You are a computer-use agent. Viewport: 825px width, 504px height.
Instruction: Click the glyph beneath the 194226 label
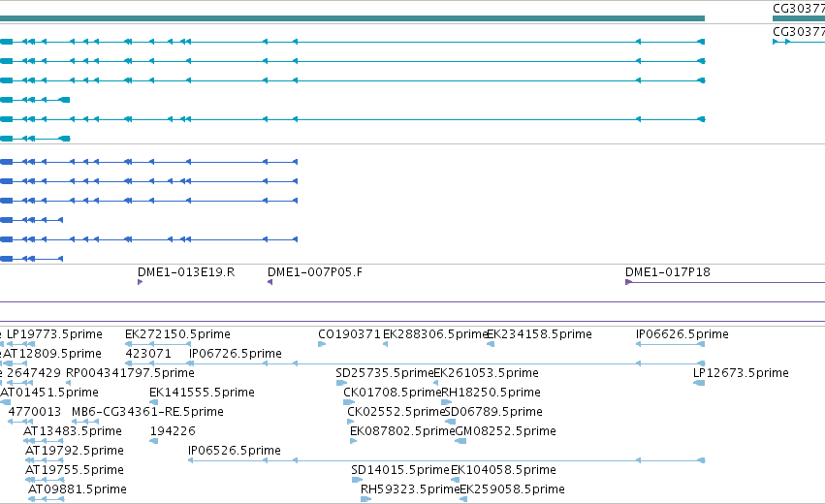click(x=153, y=441)
